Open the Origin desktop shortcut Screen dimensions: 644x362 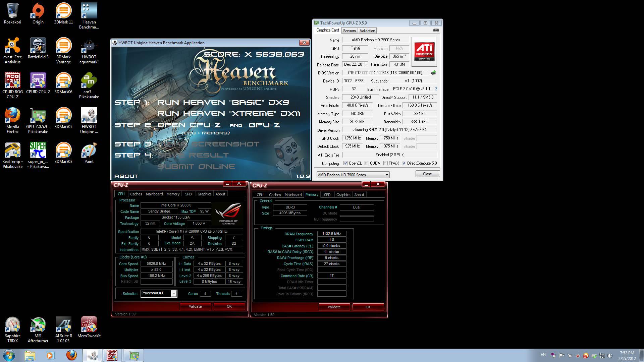click(x=38, y=13)
